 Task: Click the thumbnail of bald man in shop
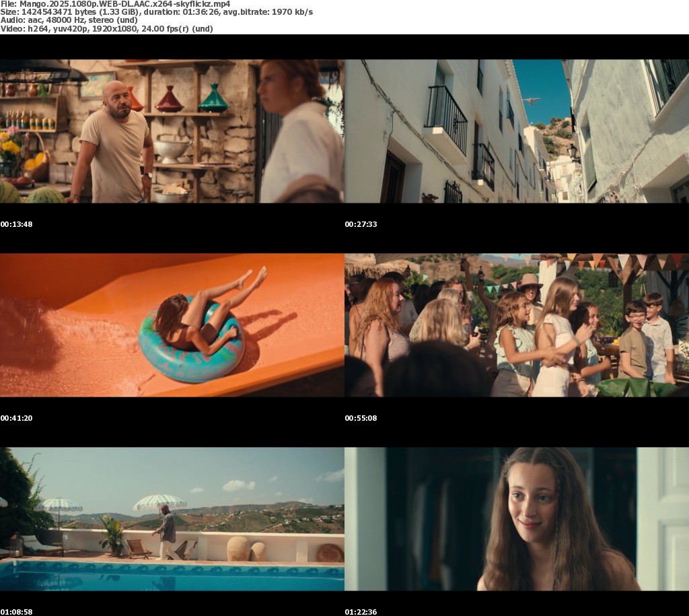(x=172, y=131)
